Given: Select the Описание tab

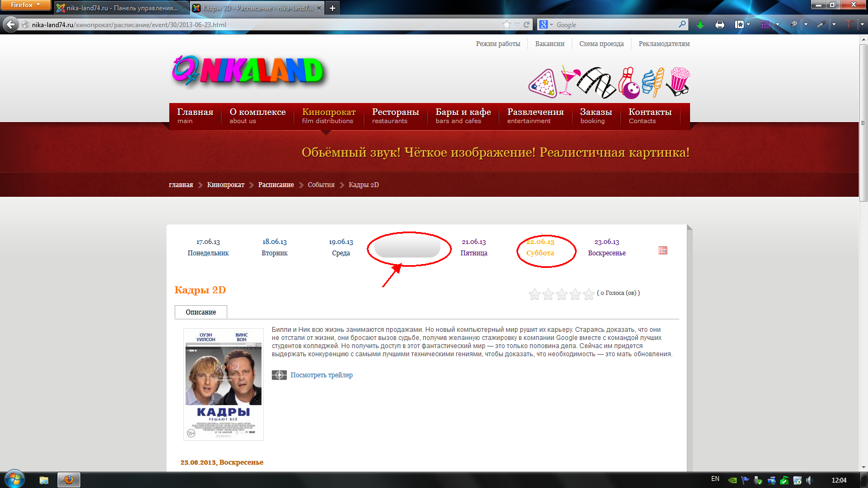Looking at the screenshot, I should coord(201,312).
